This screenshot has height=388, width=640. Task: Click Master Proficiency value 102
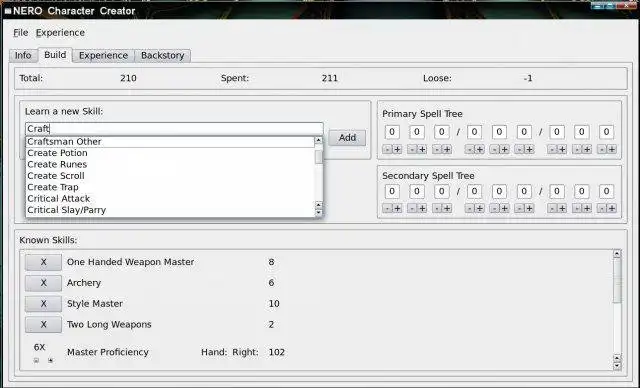pos(277,352)
